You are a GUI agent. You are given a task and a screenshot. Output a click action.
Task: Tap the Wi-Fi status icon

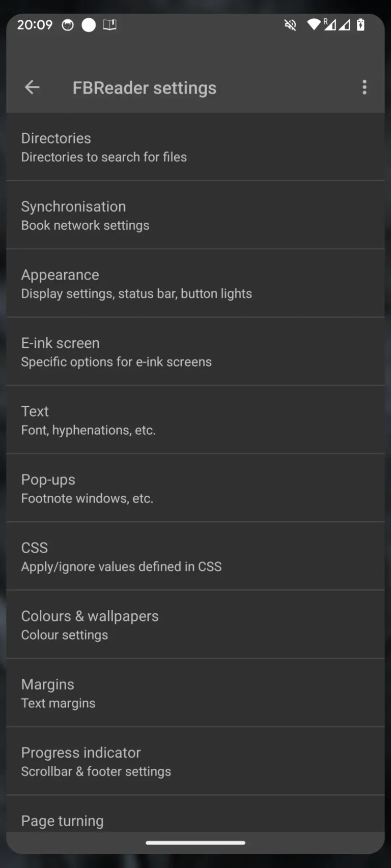click(313, 25)
